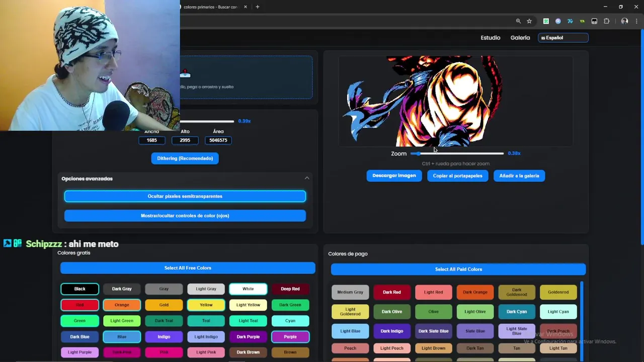Viewport: 644px width, 362px height.
Task: Select the Cyan free color swatch
Action: (x=290, y=321)
